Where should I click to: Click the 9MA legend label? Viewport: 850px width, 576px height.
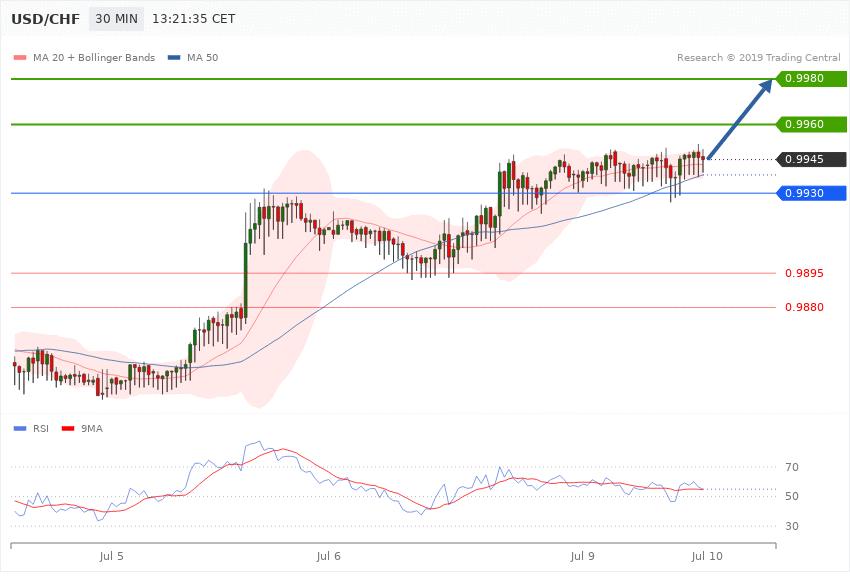click(92, 429)
